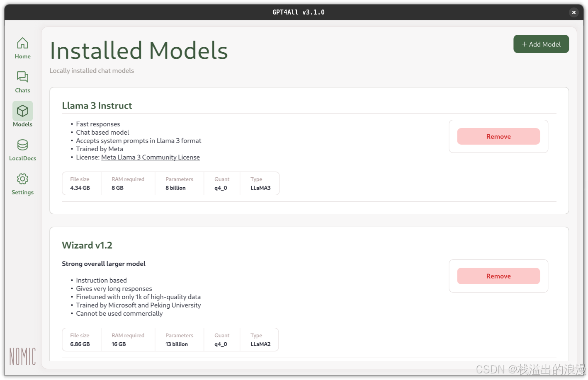Click 'Chat based model' bullet
Viewport: 588px width, 380px height.
(102, 133)
